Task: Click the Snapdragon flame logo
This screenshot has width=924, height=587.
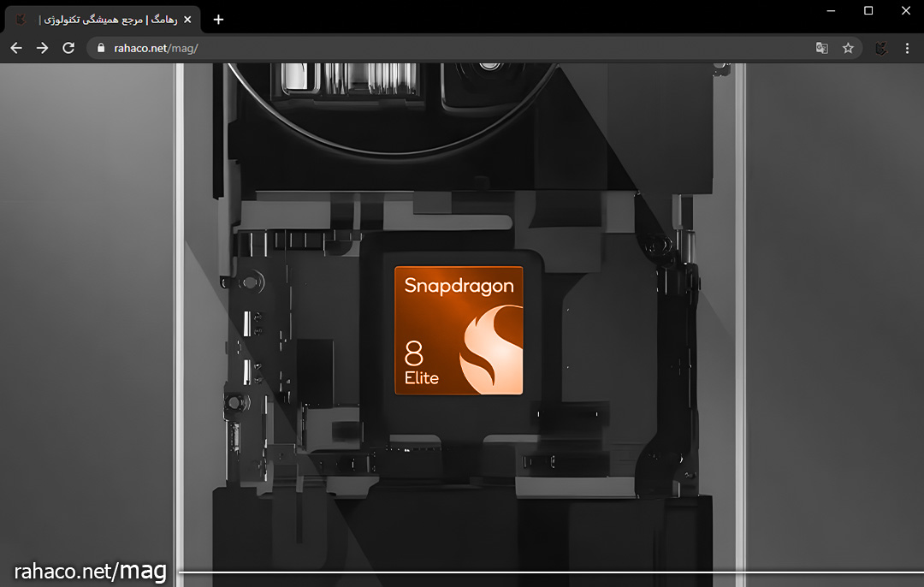Action: tap(489, 358)
